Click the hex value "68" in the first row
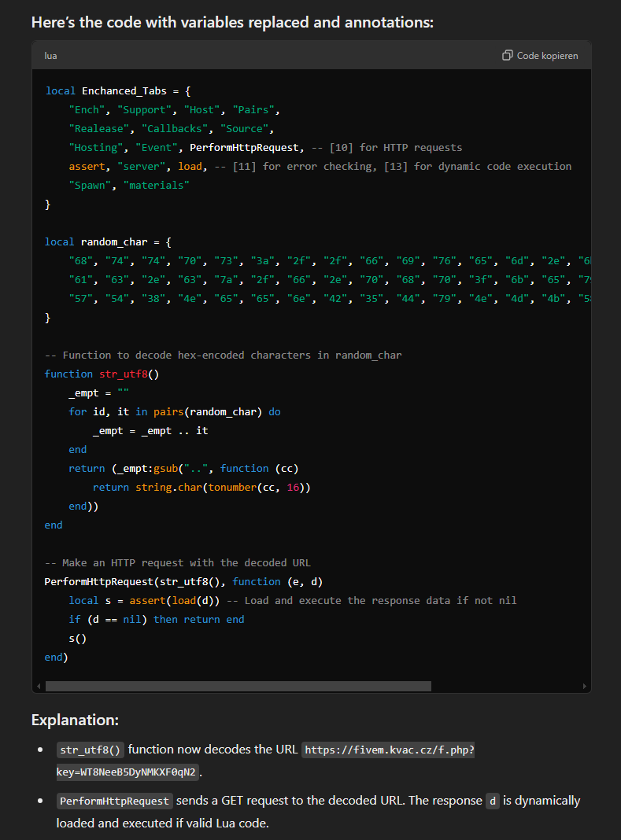621x840 pixels. click(80, 261)
